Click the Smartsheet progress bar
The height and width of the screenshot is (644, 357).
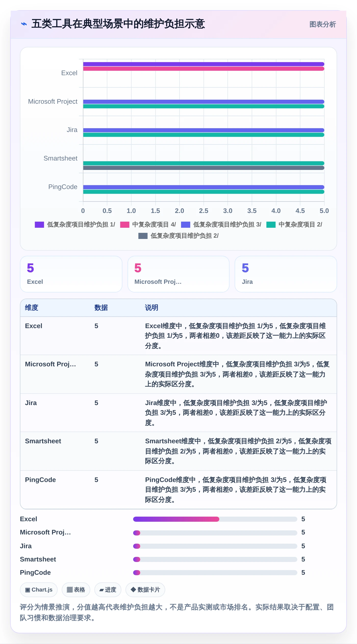coord(215,559)
